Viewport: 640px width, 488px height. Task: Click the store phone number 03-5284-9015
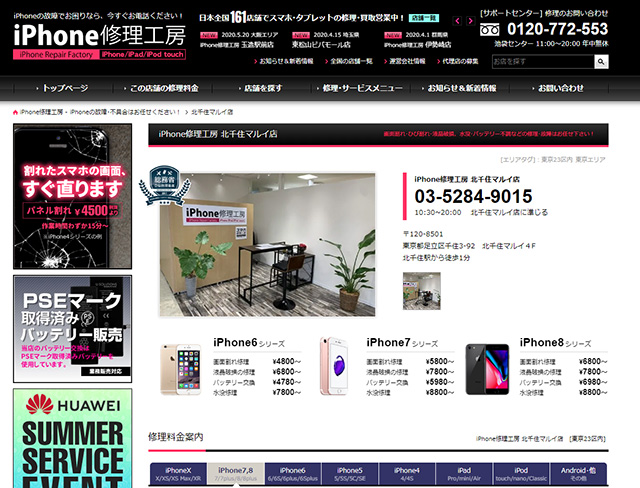473,196
